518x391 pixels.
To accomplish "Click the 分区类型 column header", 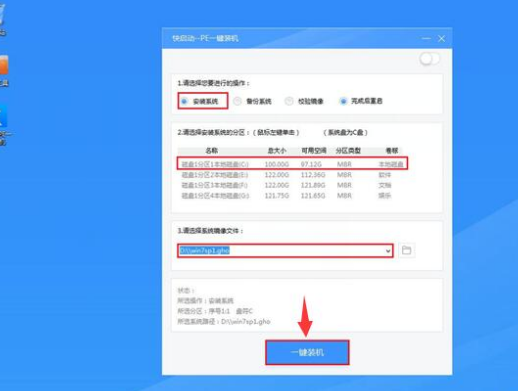I will point(348,151).
